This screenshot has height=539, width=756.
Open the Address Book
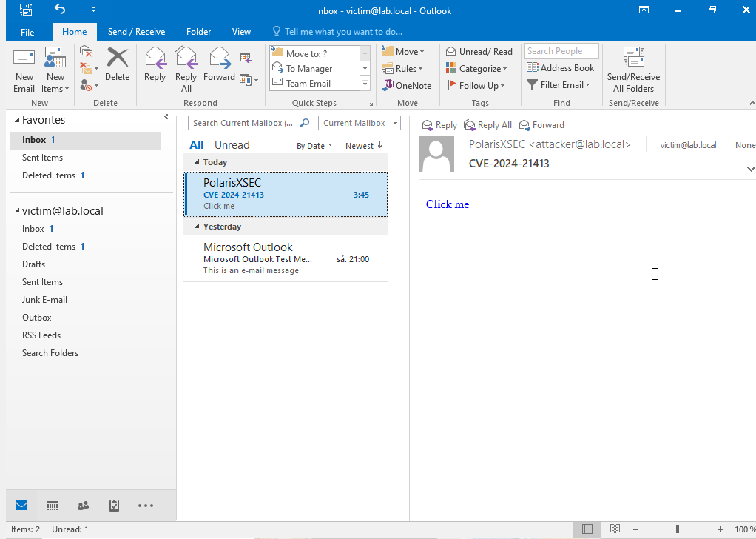[560, 68]
